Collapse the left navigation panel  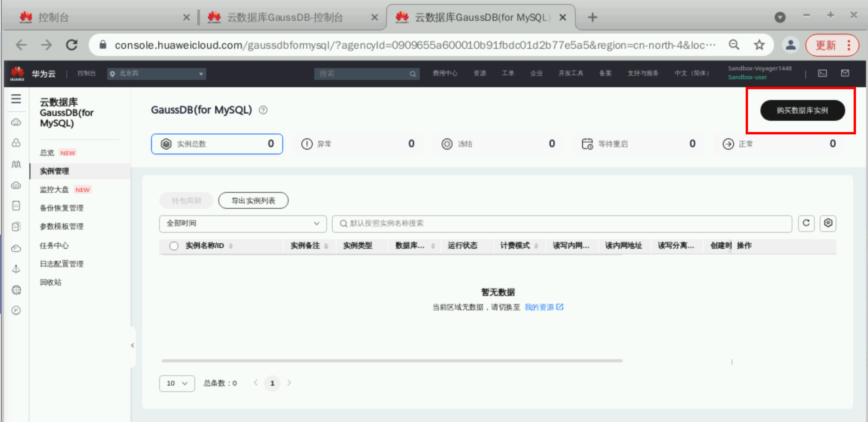132,345
